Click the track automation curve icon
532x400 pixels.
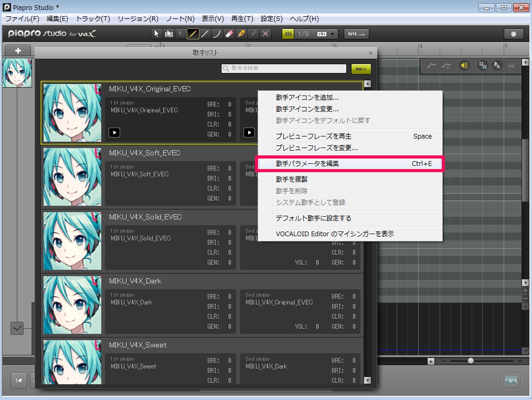17,329
